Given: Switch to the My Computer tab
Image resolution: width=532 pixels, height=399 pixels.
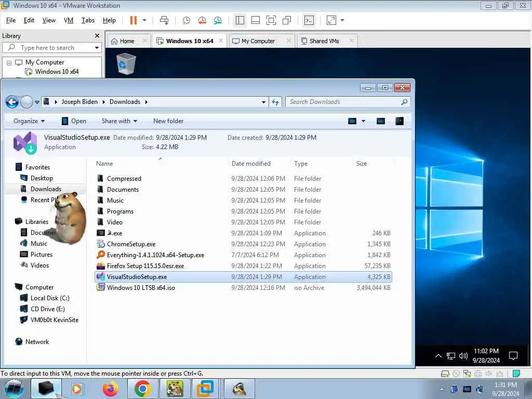Looking at the screenshot, I should [x=259, y=41].
